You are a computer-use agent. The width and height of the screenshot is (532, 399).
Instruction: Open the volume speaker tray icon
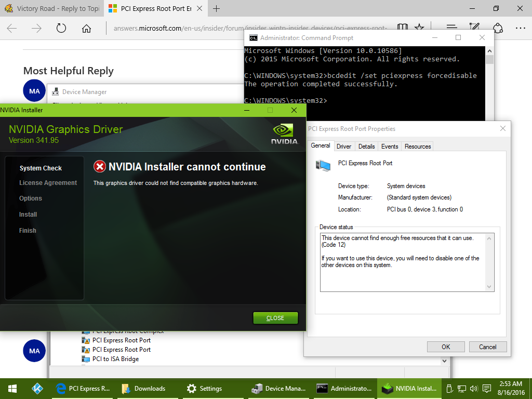point(473,388)
